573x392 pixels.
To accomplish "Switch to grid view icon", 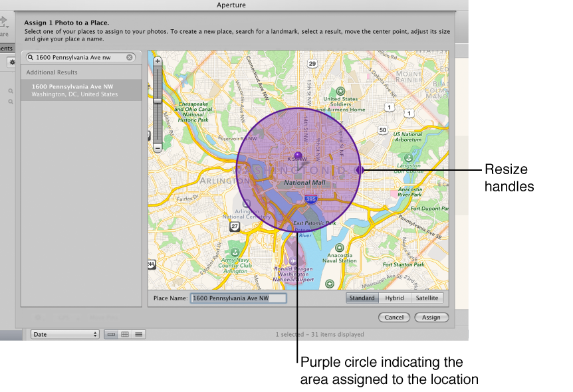I will click(x=125, y=334).
